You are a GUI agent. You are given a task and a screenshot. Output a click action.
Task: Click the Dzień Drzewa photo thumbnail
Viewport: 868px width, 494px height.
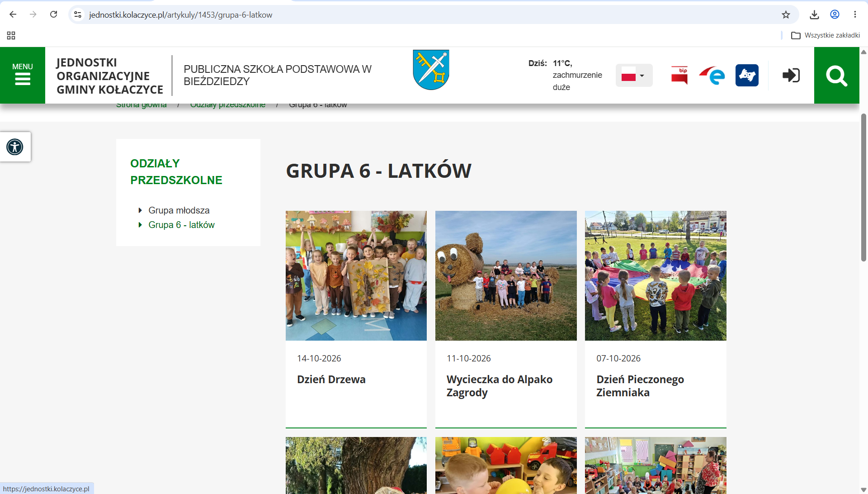click(356, 275)
